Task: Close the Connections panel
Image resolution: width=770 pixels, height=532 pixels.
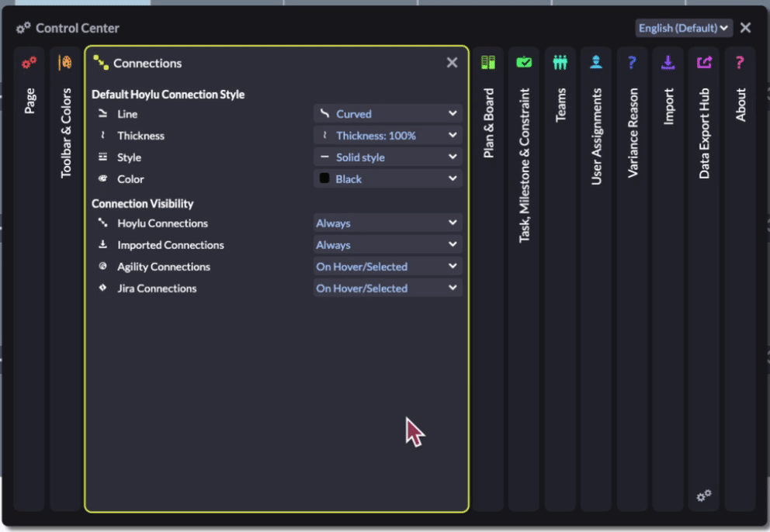Action: (x=452, y=62)
